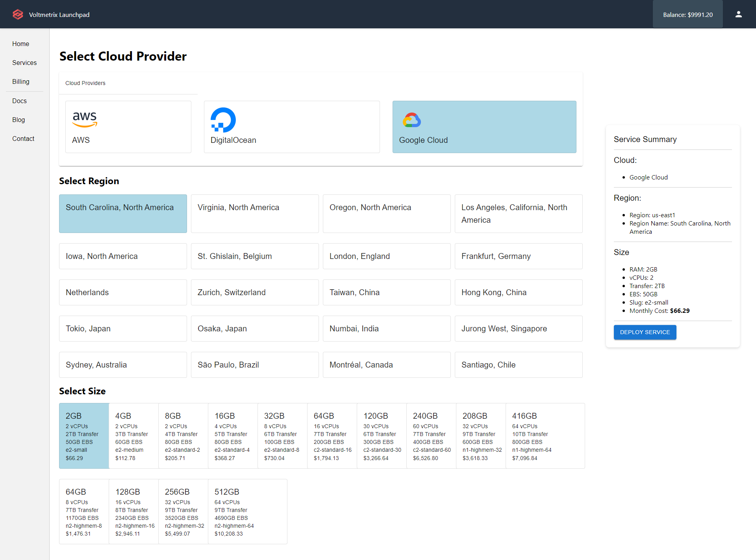Select St. Ghislain, Belgium region
This screenshot has height=560, width=756.
tap(255, 256)
